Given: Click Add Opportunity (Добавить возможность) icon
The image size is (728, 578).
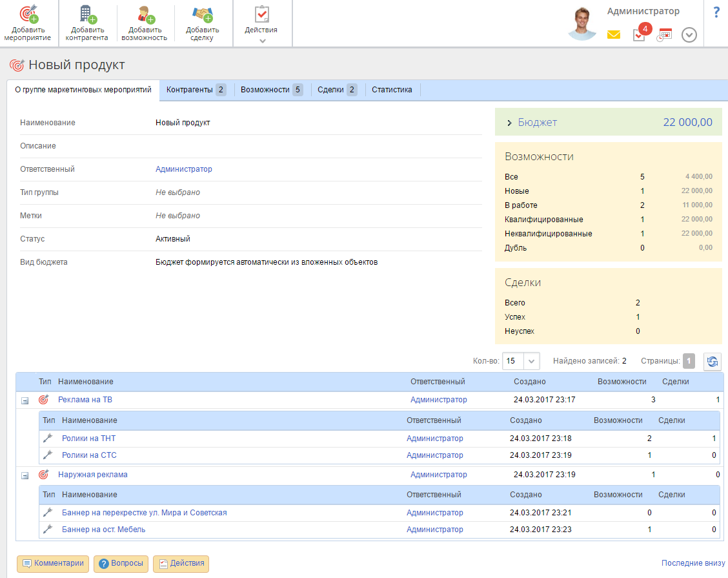Looking at the screenshot, I should tap(144, 14).
